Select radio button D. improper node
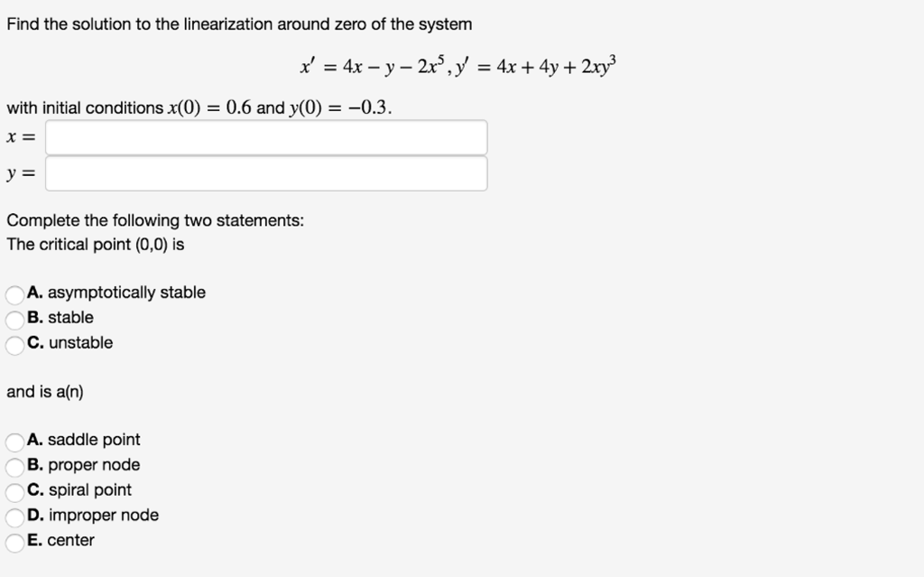Screen dimensions: 924x577 14,515
